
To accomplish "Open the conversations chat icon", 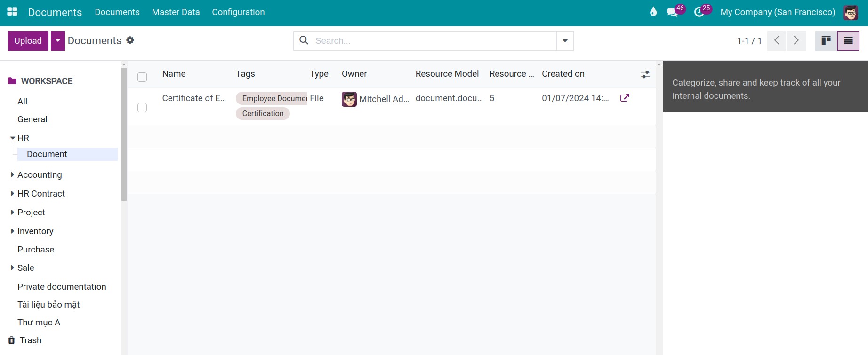I will [x=672, y=12].
